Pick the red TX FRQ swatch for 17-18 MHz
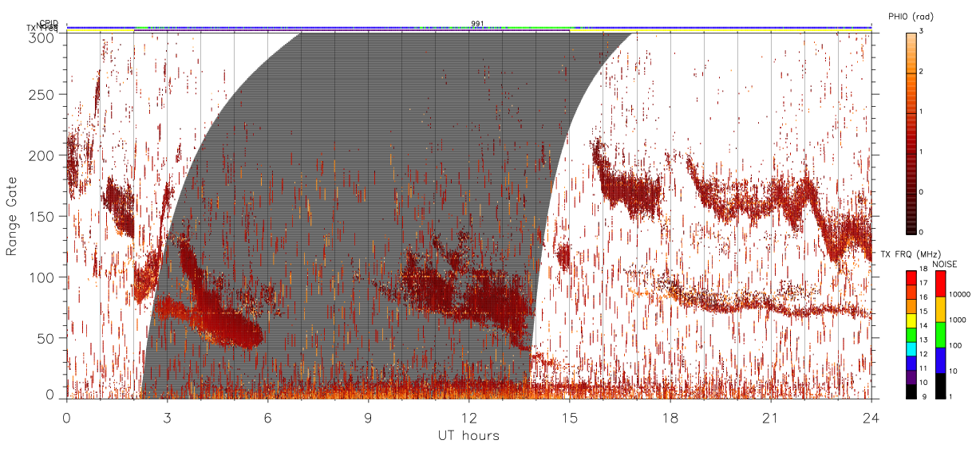Viewport: 980px width, 452px height. pyautogui.click(x=911, y=276)
